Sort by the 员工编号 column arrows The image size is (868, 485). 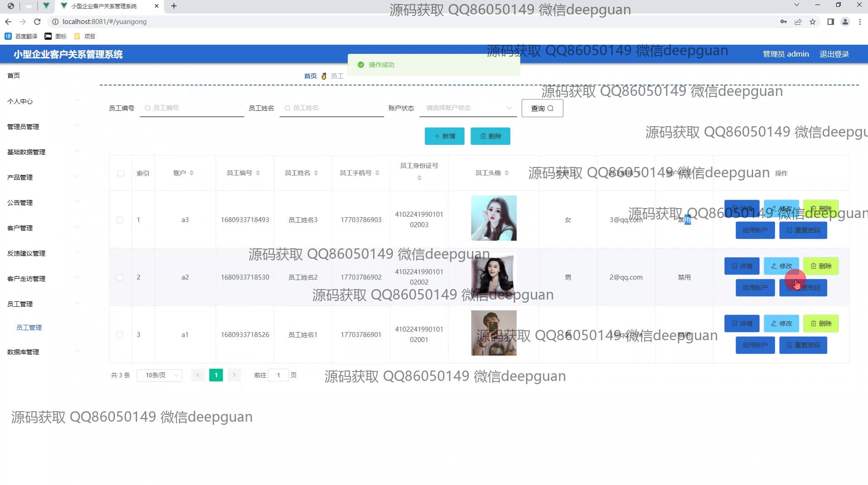pos(258,173)
